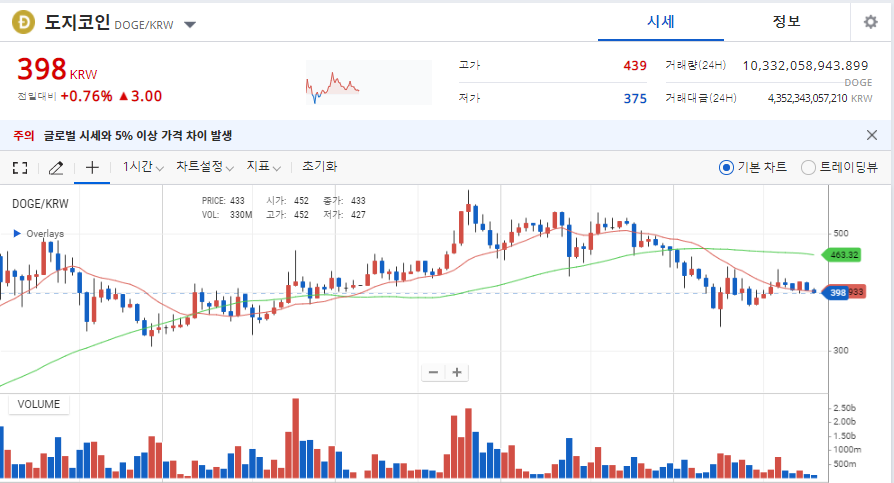Open the 지표 indicators dropdown
This screenshot has height=483, width=894.
point(263,167)
